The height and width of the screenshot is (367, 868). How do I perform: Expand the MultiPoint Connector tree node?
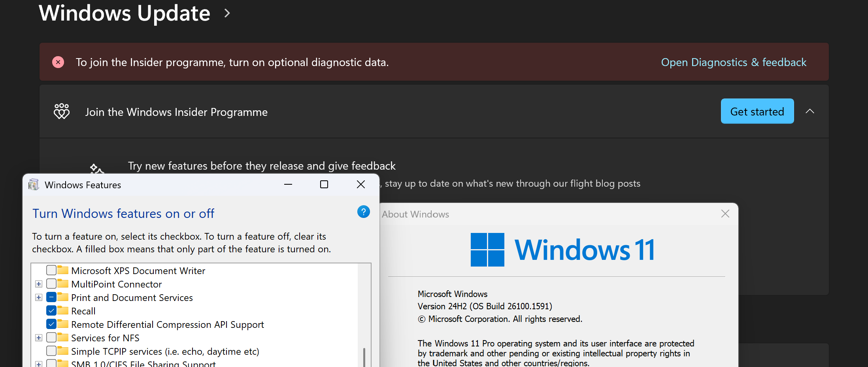click(x=39, y=284)
